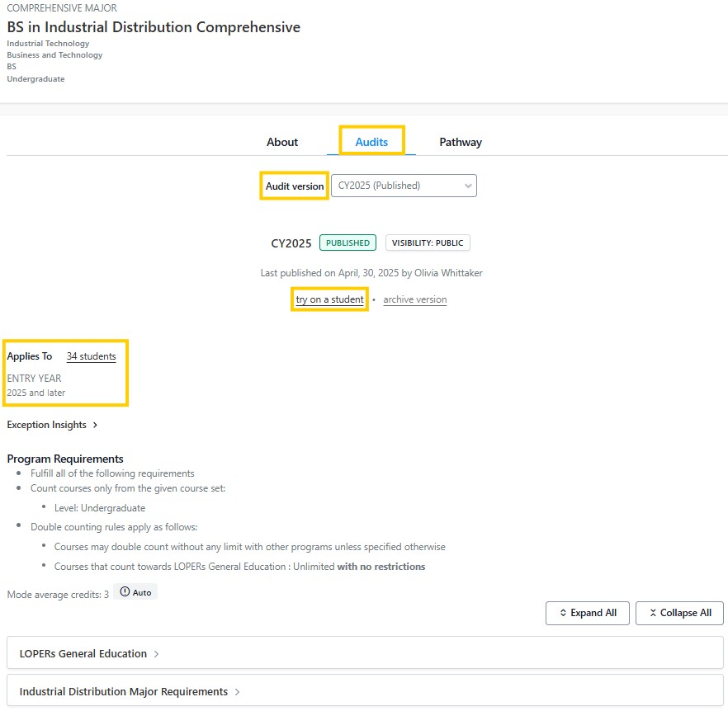Expand LOPERs General Education requirement
This screenshot has width=728, height=711.
[x=365, y=653]
